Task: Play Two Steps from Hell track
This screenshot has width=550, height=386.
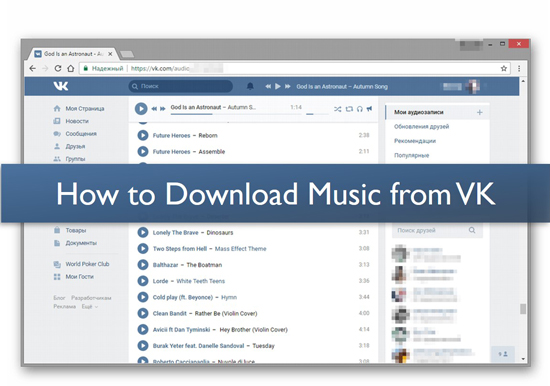Action: click(143, 248)
